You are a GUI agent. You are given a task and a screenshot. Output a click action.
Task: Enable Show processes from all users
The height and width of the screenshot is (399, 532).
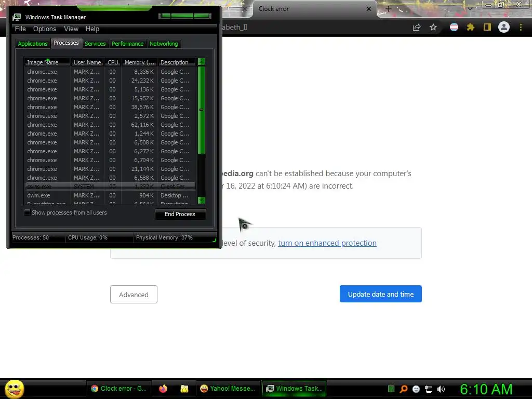28,212
